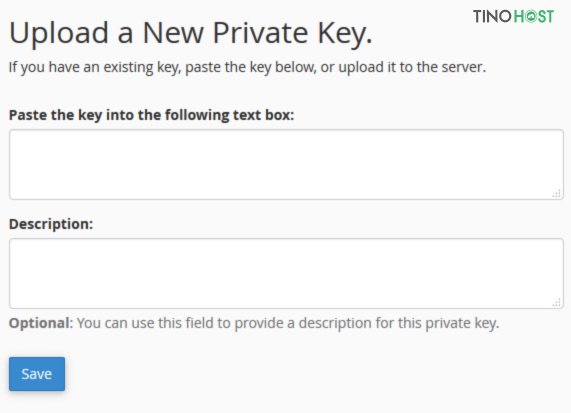Focus the Description text area
This screenshot has height=413, width=571.
[286, 274]
